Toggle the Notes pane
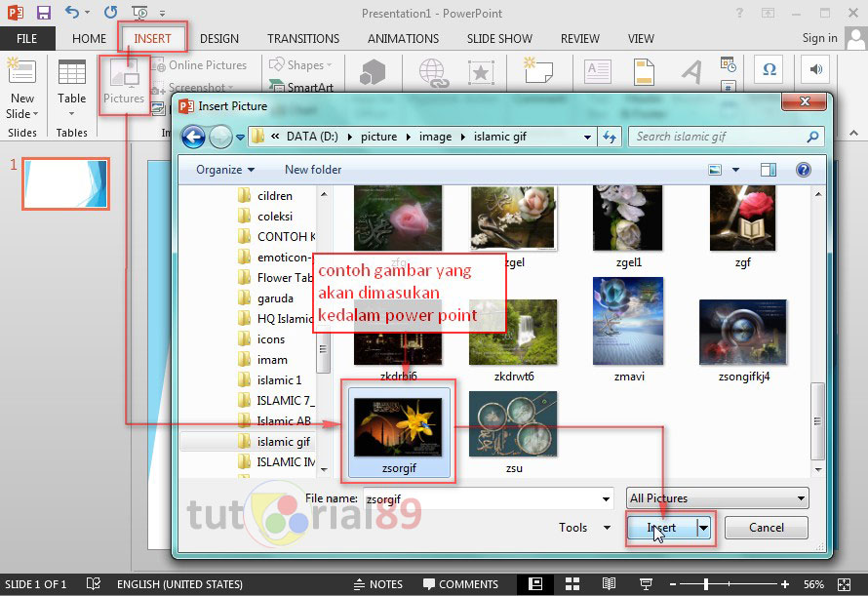The width and height of the screenshot is (868, 596). click(378, 584)
